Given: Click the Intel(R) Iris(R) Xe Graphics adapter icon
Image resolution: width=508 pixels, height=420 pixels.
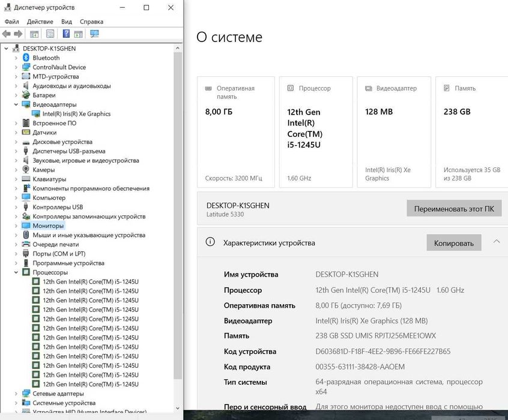Looking at the screenshot, I should tap(35, 113).
